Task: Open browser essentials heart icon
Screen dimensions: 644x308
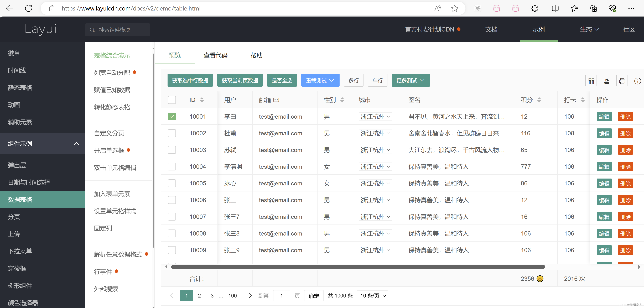Action: pos(612,8)
